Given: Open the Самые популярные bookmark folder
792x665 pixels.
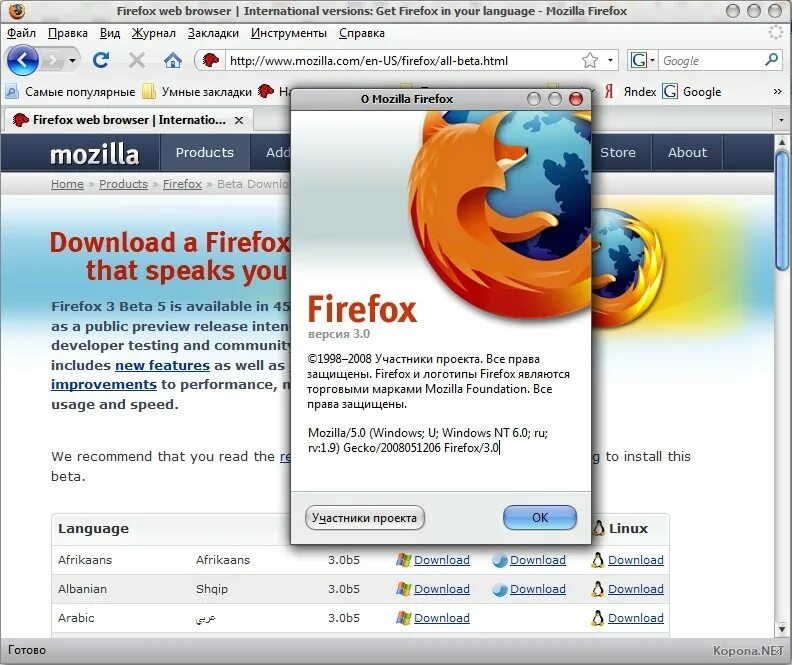Looking at the screenshot, I should 70,92.
